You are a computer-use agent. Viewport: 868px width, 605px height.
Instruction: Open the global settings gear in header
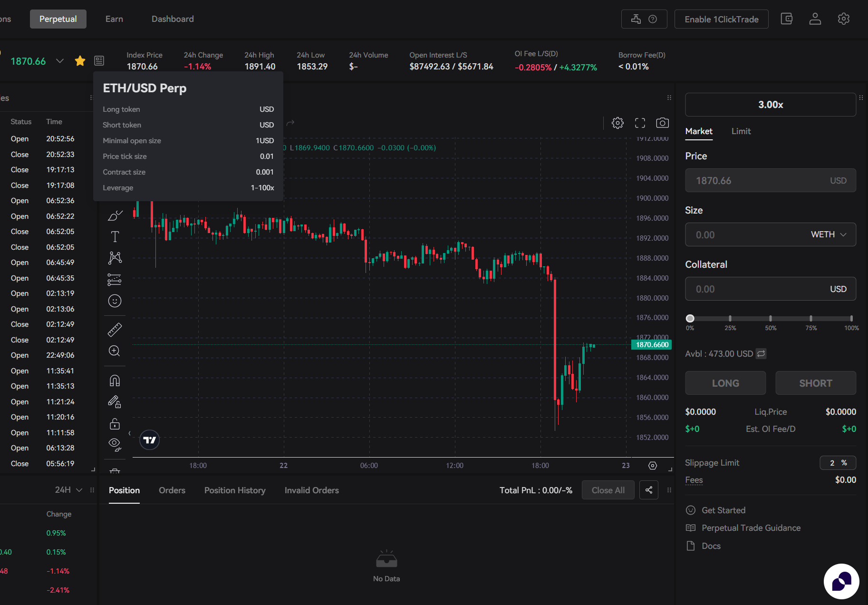click(x=844, y=19)
